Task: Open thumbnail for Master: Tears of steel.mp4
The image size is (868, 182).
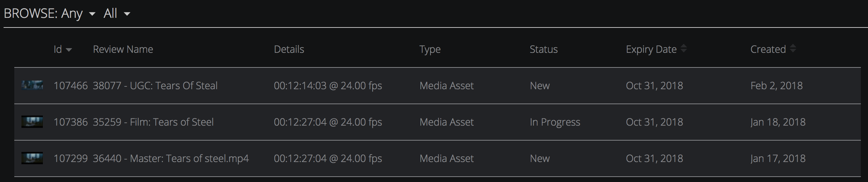Action: [32, 158]
